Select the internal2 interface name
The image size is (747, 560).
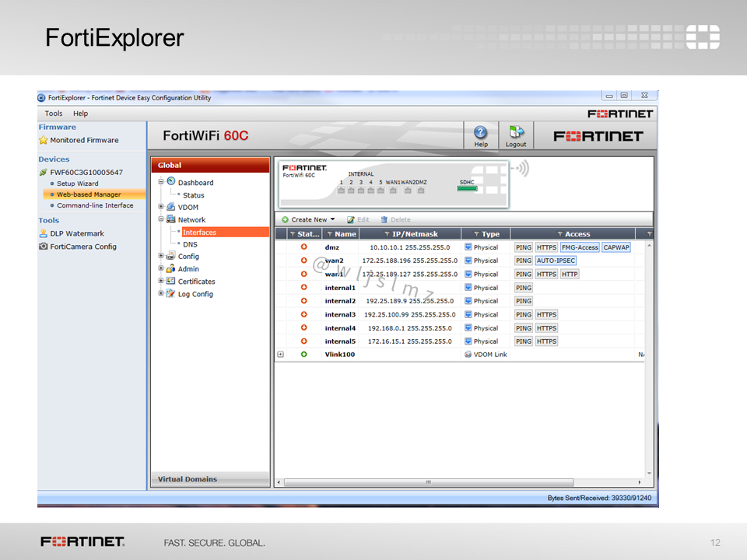pos(340,301)
